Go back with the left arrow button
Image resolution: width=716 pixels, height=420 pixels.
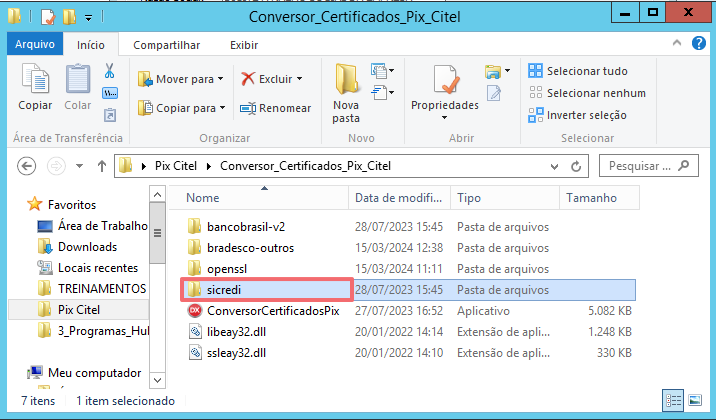click(26, 166)
